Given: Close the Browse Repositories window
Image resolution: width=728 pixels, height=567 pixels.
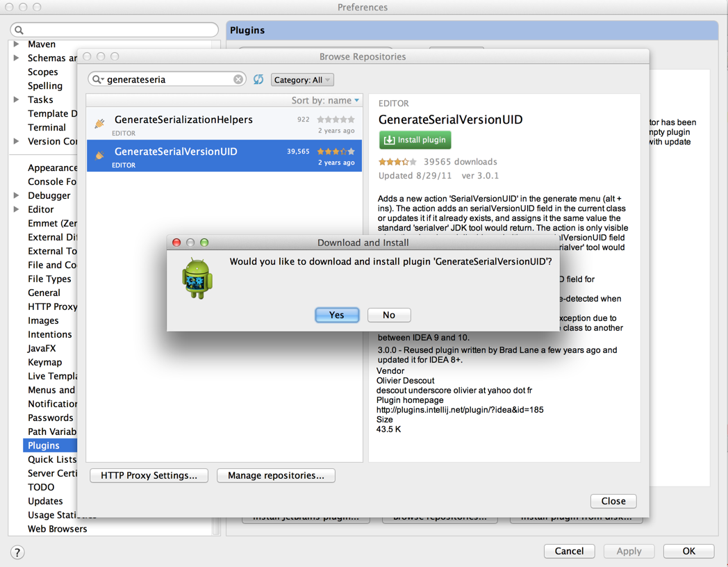Looking at the screenshot, I should [x=613, y=501].
